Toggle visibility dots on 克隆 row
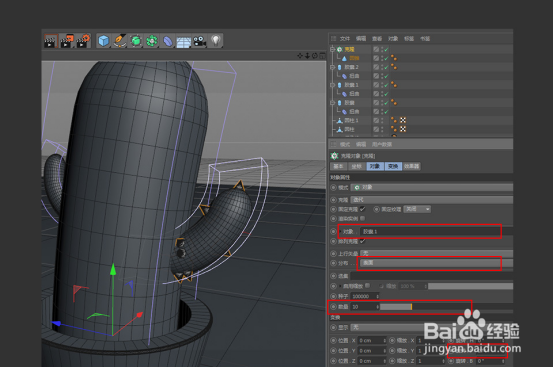The height and width of the screenshot is (368, 553). click(x=382, y=49)
